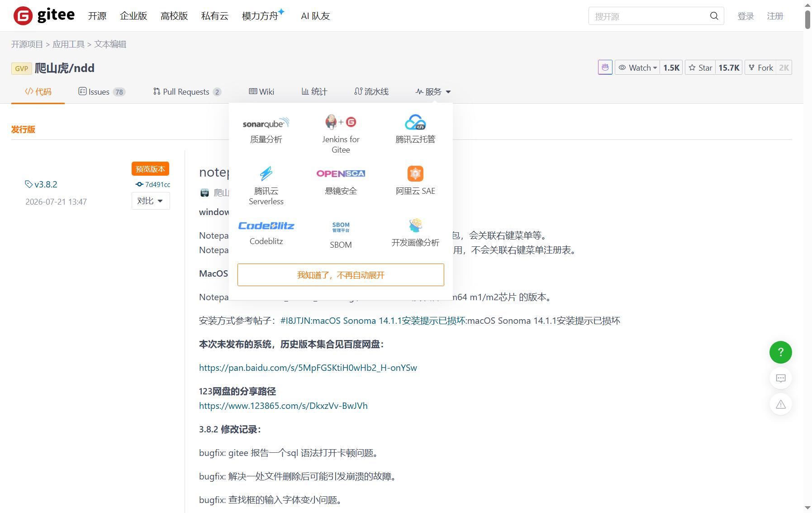Open the Baidu pan download link

pos(308,368)
